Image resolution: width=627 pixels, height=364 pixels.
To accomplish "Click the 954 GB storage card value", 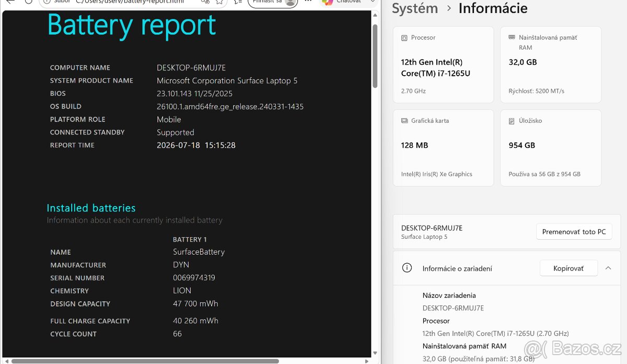I will point(522,145).
